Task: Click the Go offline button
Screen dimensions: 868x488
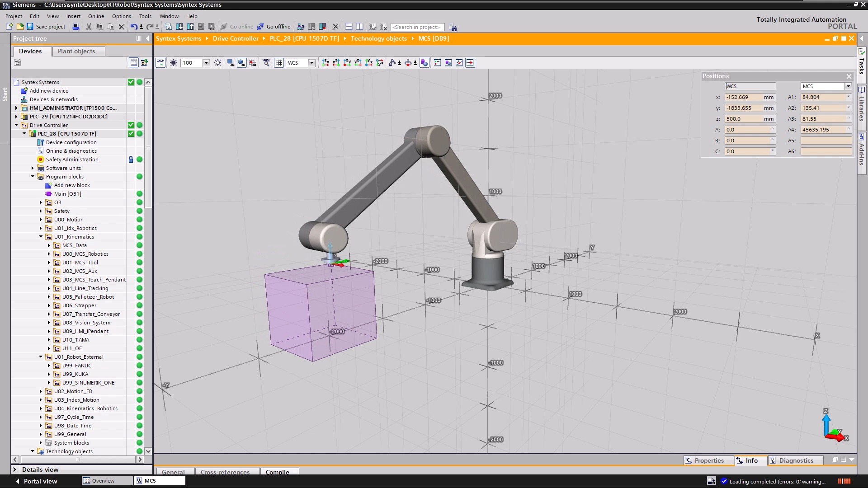Action: point(274,27)
